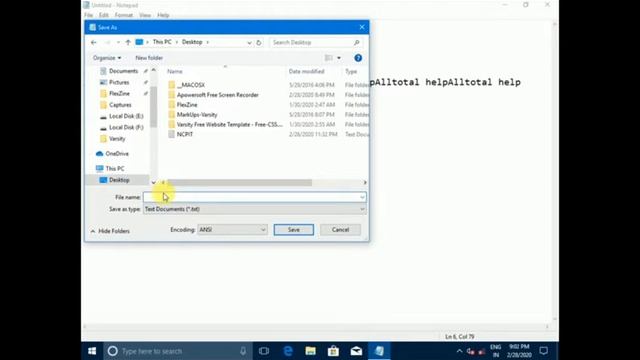
Task: Select FlexZine in navigation pane quick access
Action: tap(119, 93)
